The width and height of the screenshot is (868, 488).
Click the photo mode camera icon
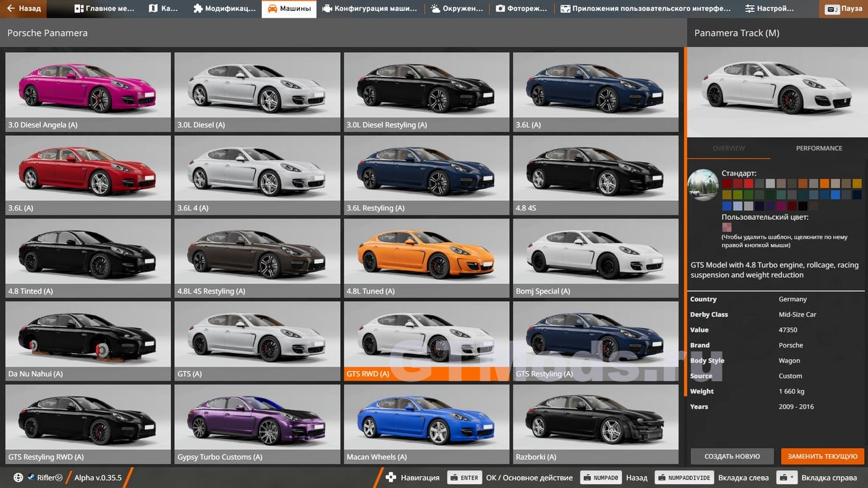pyautogui.click(x=500, y=9)
